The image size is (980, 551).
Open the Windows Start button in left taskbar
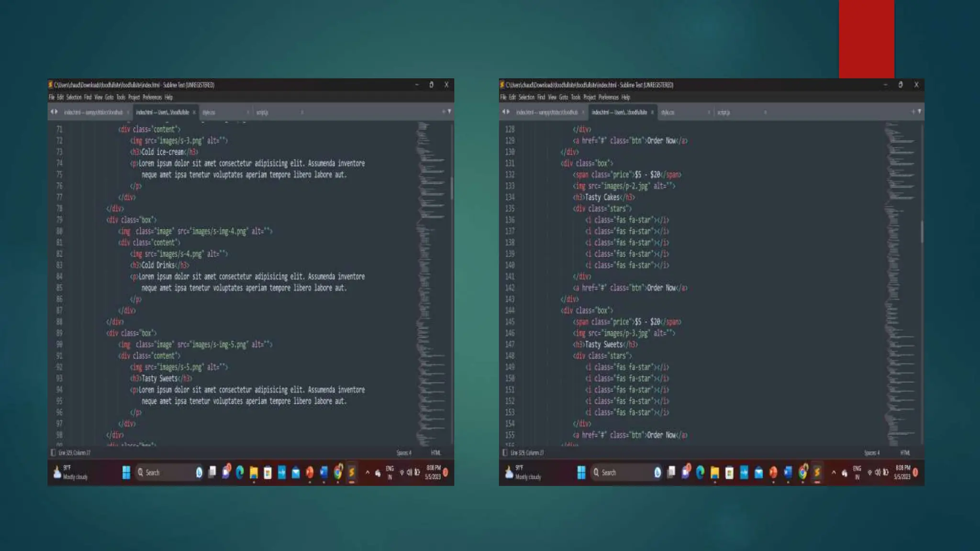pyautogui.click(x=126, y=473)
